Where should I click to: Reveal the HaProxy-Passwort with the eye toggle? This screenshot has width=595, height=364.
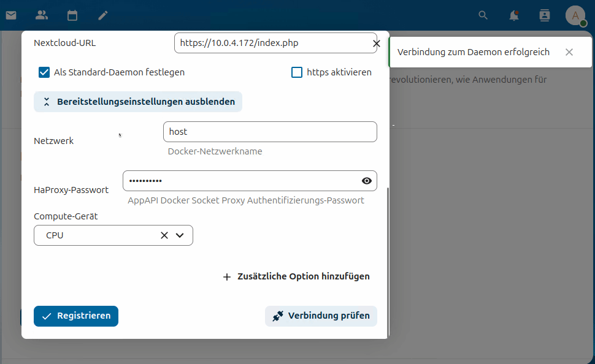(x=366, y=181)
